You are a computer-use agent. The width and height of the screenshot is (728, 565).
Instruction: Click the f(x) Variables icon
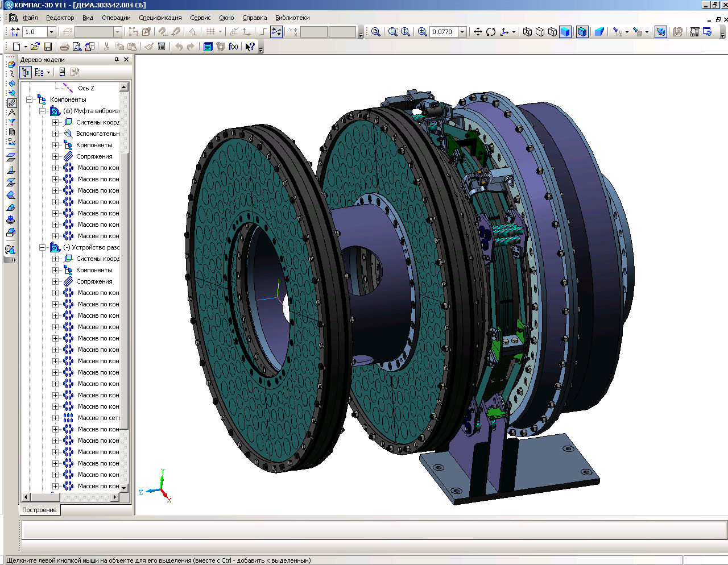coord(233,47)
